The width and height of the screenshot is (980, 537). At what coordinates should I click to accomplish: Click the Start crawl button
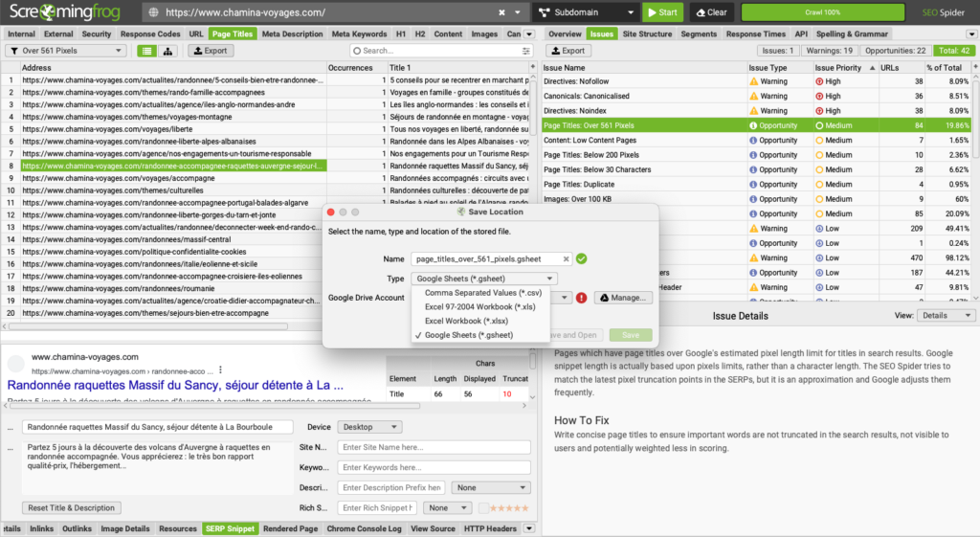click(662, 12)
